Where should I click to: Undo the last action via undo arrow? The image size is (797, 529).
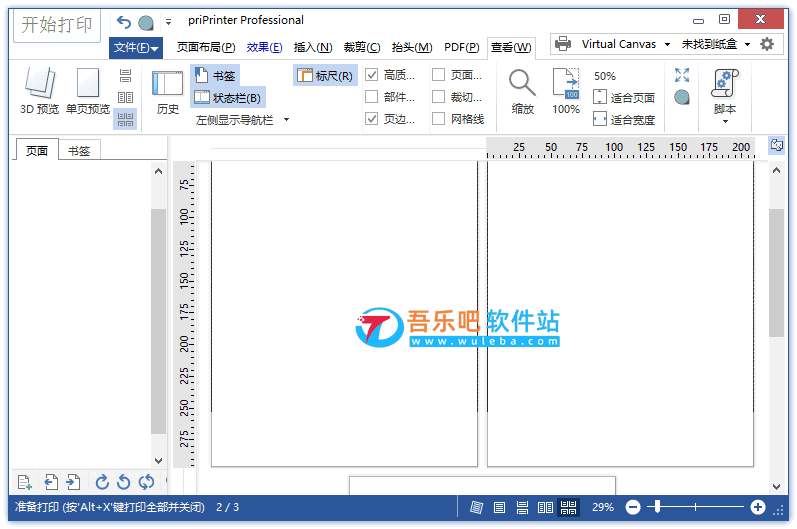click(x=124, y=22)
